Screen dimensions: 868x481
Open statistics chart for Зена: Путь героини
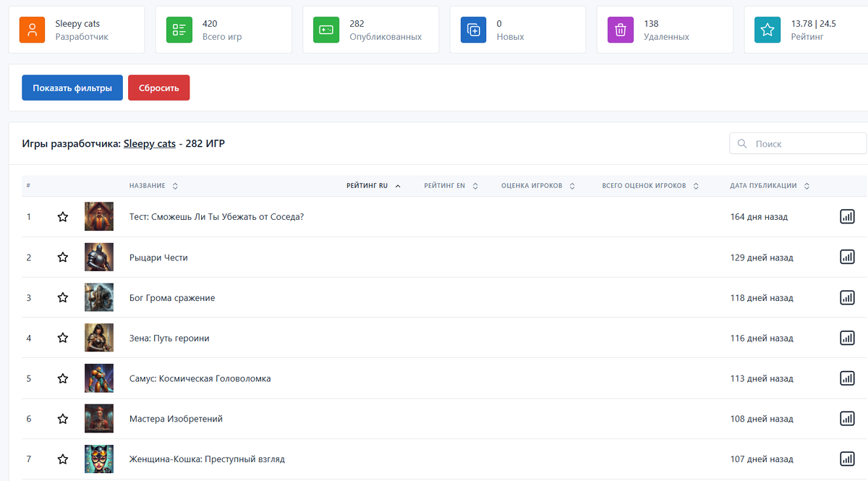(x=847, y=338)
